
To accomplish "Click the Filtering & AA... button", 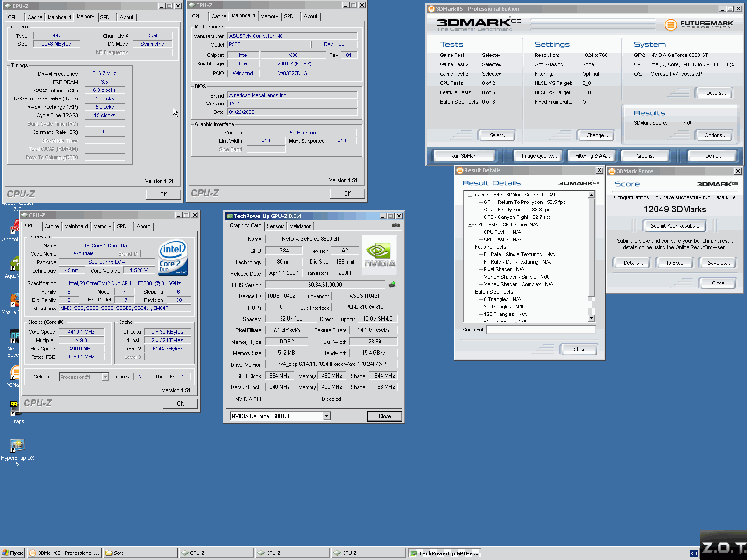I will 592,156.
